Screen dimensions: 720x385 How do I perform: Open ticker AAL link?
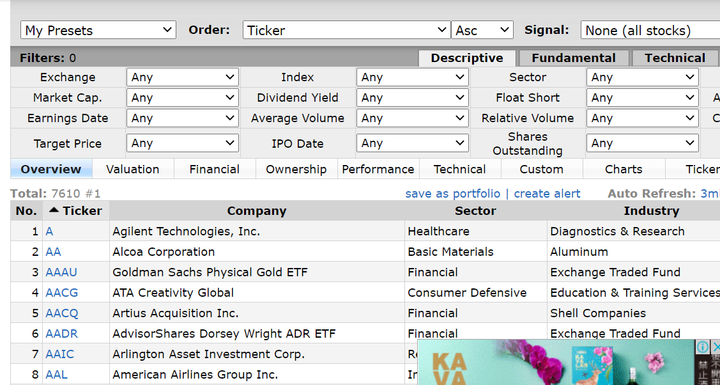(56, 374)
